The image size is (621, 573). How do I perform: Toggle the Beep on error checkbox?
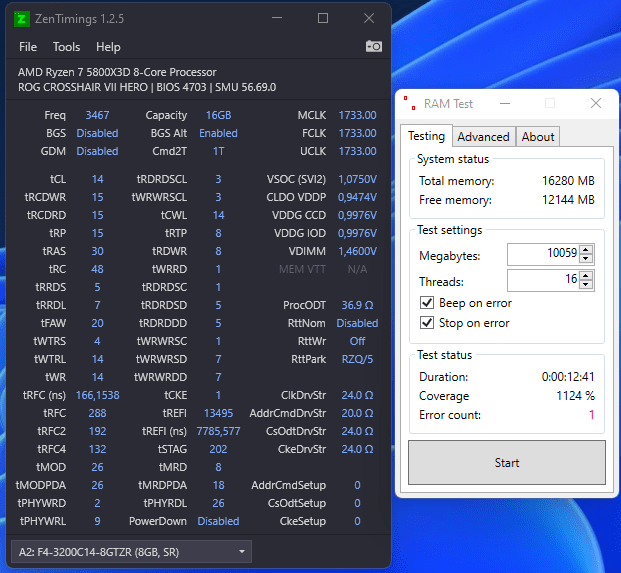(427, 303)
